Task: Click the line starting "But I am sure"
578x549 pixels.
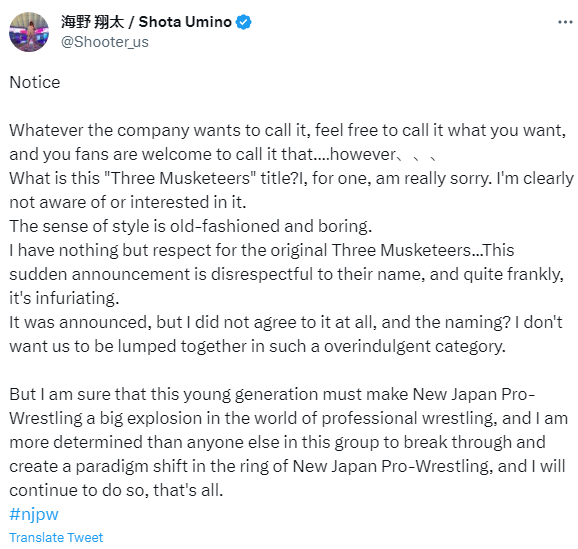Action: 272,394
